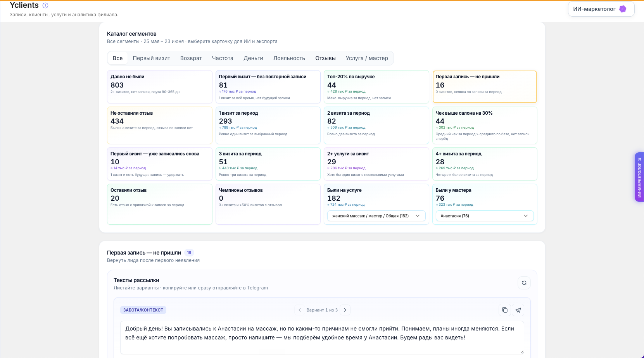Select Первый визит — уже записались снова card

point(160,164)
